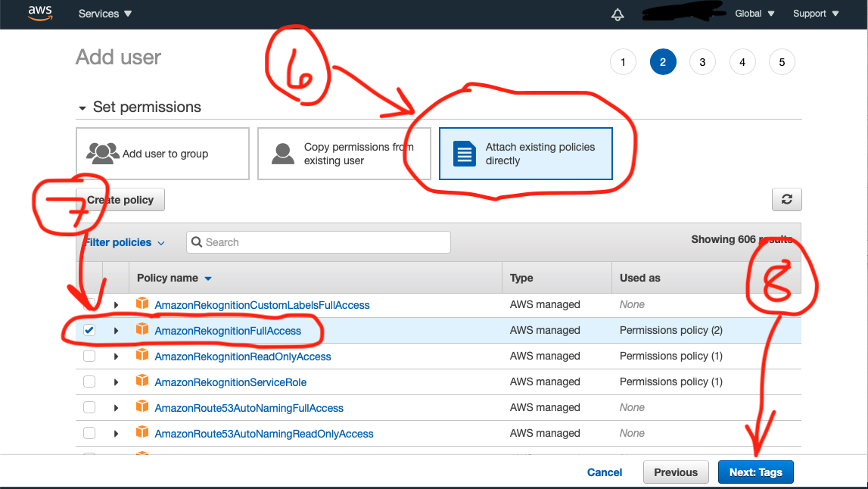Expand the AmazonRoute53AutoNamingFullAccess row details

click(x=116, y=408)
